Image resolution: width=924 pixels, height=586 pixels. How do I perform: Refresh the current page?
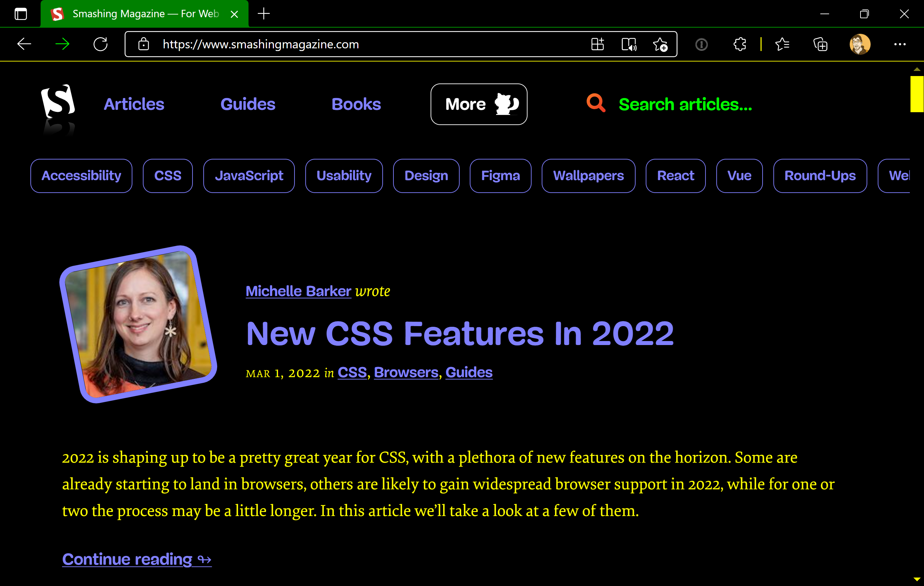click(x=101, y=44)
